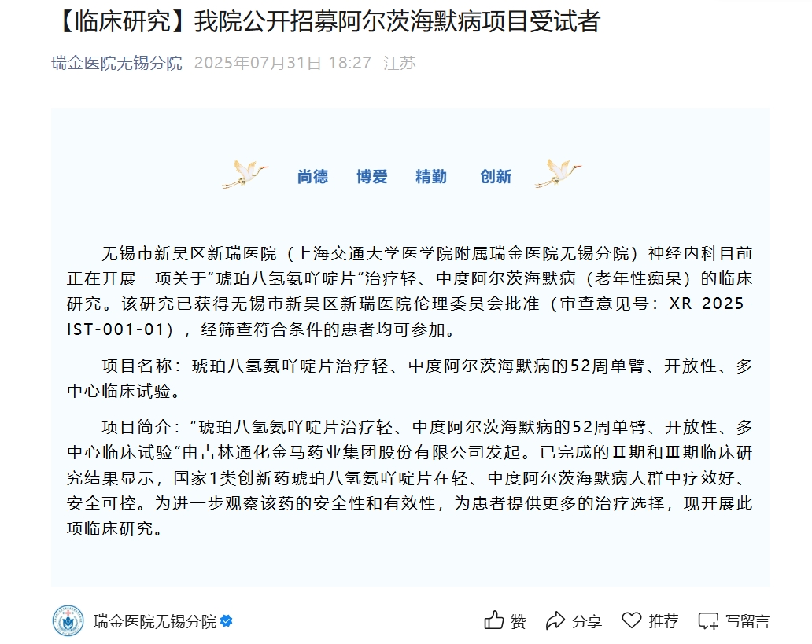Click the 分享 share label
Viewport: 812px width, 644px height.
click(587, 621)
